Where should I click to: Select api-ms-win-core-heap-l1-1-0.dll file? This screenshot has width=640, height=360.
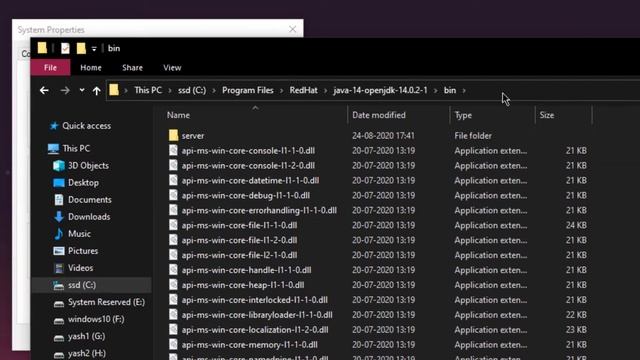coord(243,285)
